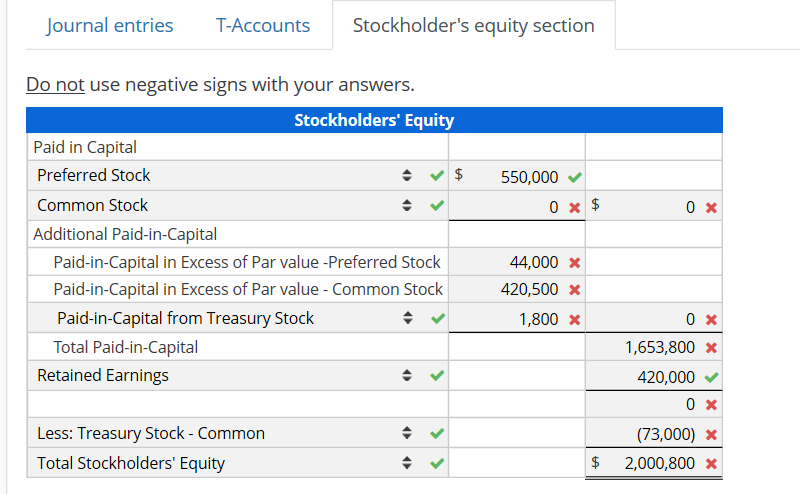Click the green checkmark beside Paid-in-Capital from Treasury Stock label
Image resolution: width=800 pixels, height=494 pixels.
[437, 318]
